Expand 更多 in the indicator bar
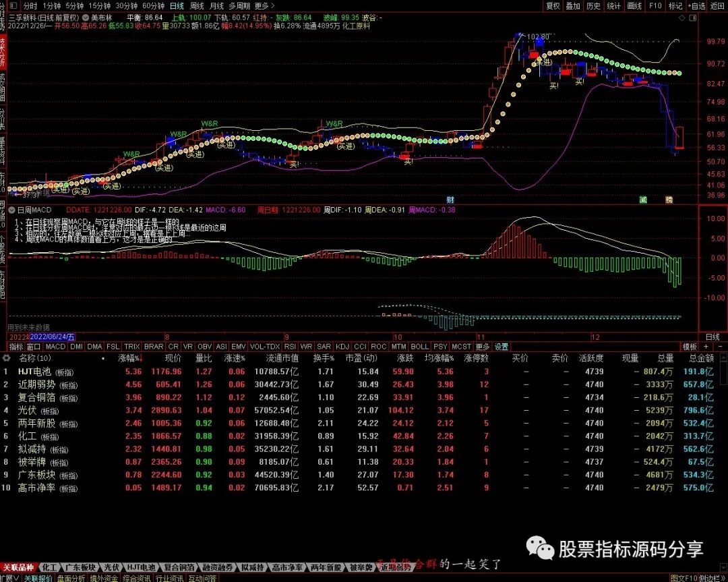The width and height of the screenshot is (728, 582). [x=483, y=347]
